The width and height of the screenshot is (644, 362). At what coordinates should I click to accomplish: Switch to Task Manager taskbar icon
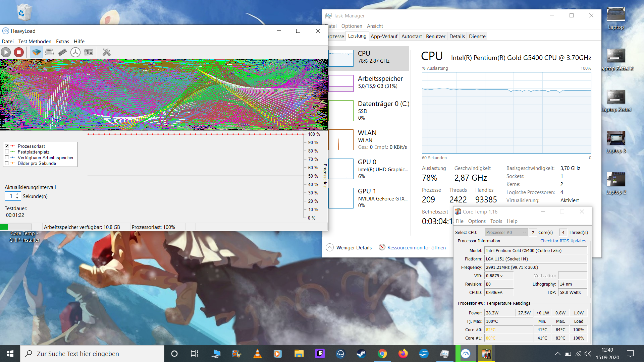444,354
